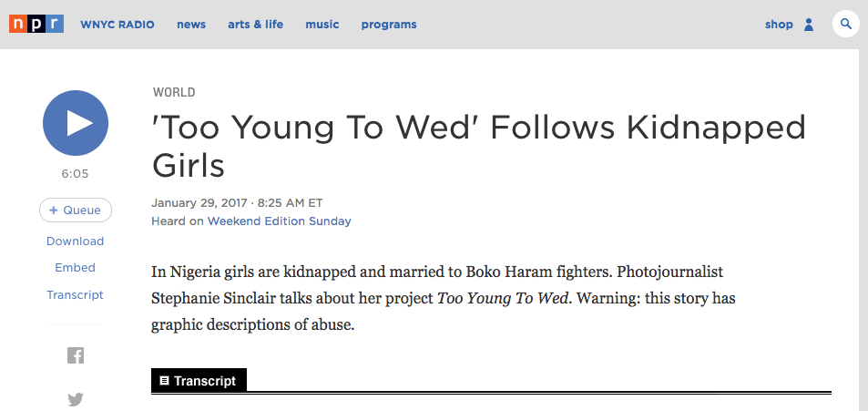
Task: Go to WNYC RADIO station page
Action: point(117,25)
